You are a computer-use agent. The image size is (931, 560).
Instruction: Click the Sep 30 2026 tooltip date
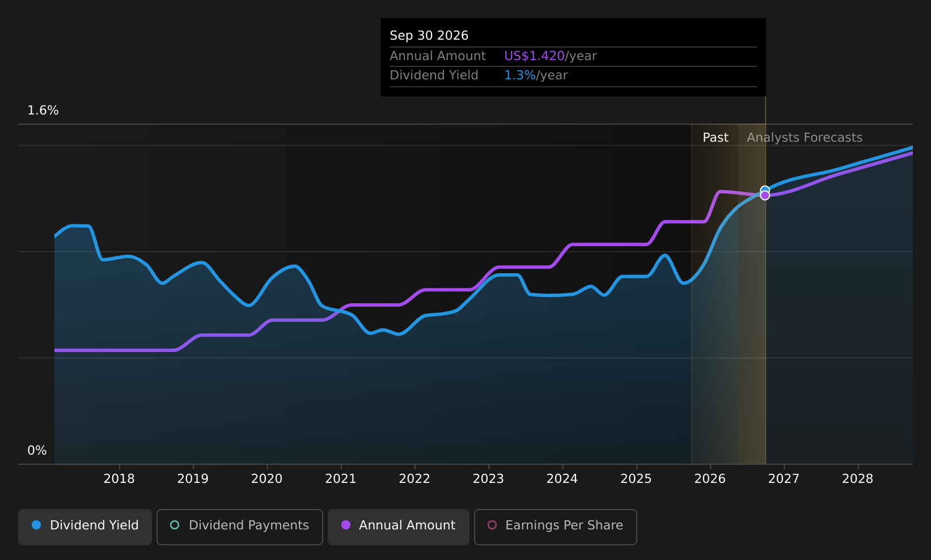coord(429,36)
